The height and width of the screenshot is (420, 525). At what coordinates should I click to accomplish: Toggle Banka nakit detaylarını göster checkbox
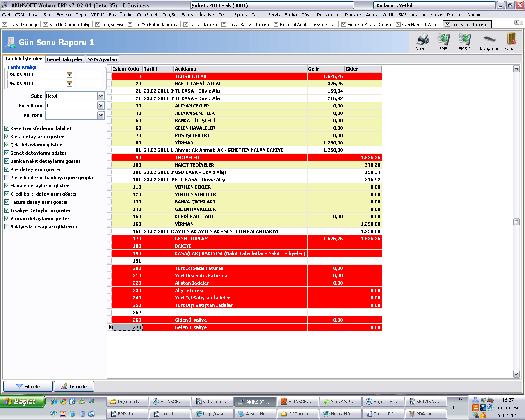pyautogui.click(x=7, y=161)
